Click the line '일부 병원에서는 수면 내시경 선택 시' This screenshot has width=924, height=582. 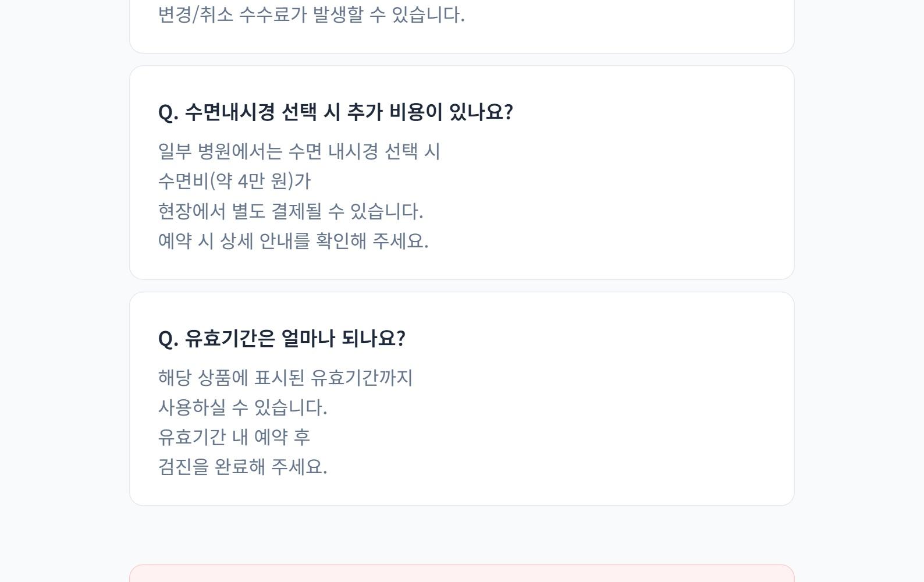(299, 152)
